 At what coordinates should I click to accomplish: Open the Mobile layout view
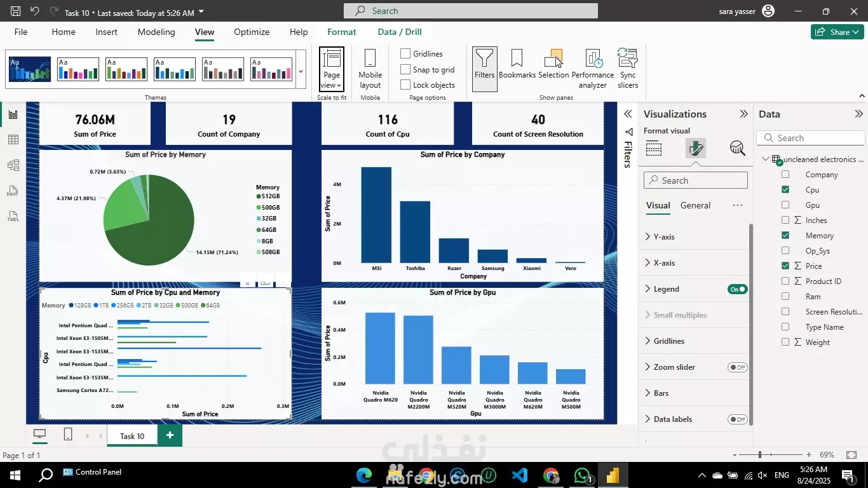pyautogui.click(x=370, y=69)
